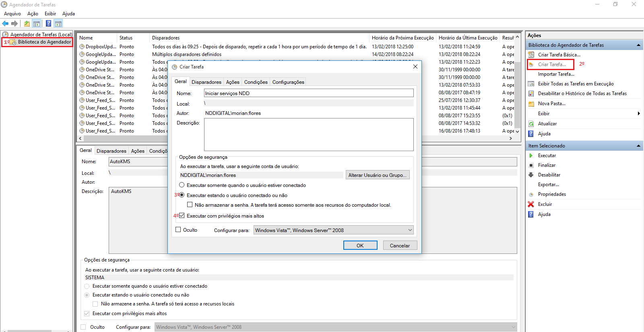The height and width of the screenshot is (332, 644).
Task: Click the Criar Tarefa Básica icon
Action: [x=531, y=55]
